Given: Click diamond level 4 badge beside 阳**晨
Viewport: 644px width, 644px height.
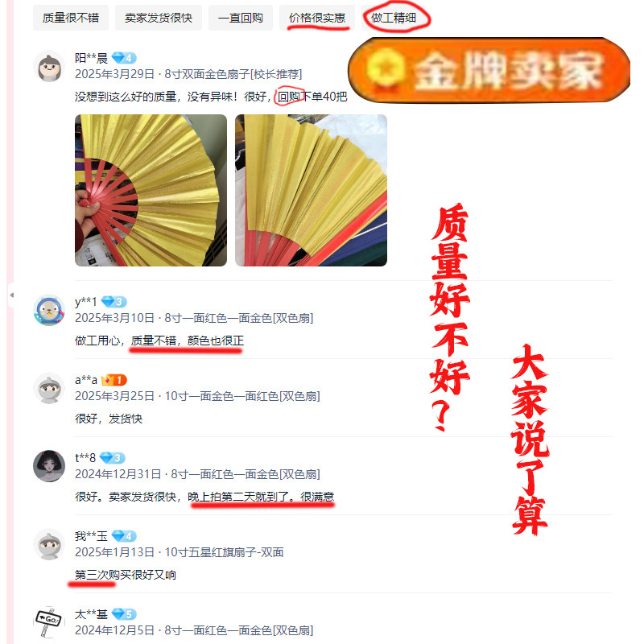Looking at the screenshot, I should click(124, 58).
